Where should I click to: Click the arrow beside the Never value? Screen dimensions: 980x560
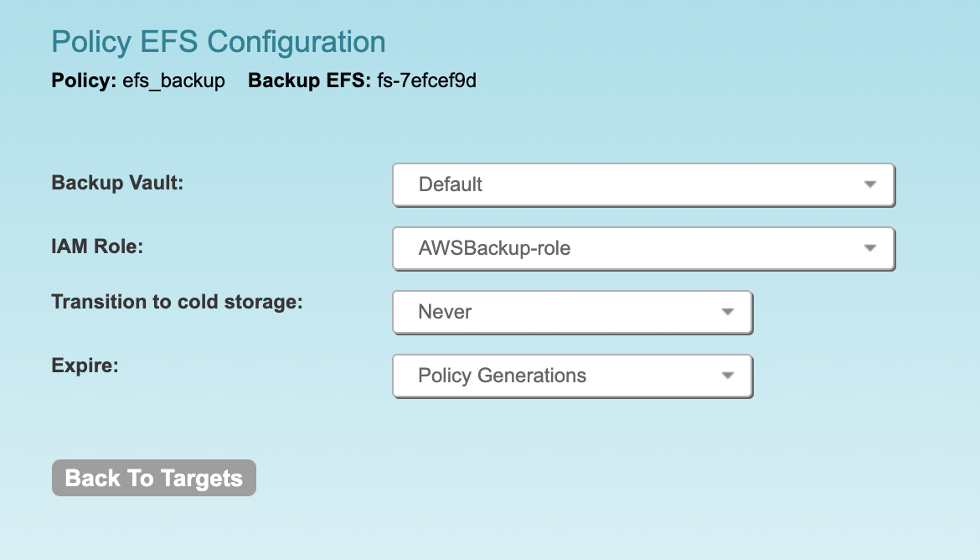coord(727,313)
